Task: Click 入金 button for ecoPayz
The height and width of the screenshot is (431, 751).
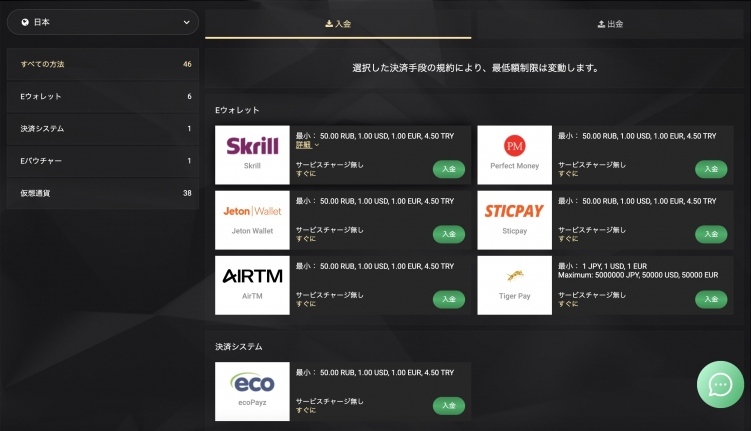Action: [449, 406]
